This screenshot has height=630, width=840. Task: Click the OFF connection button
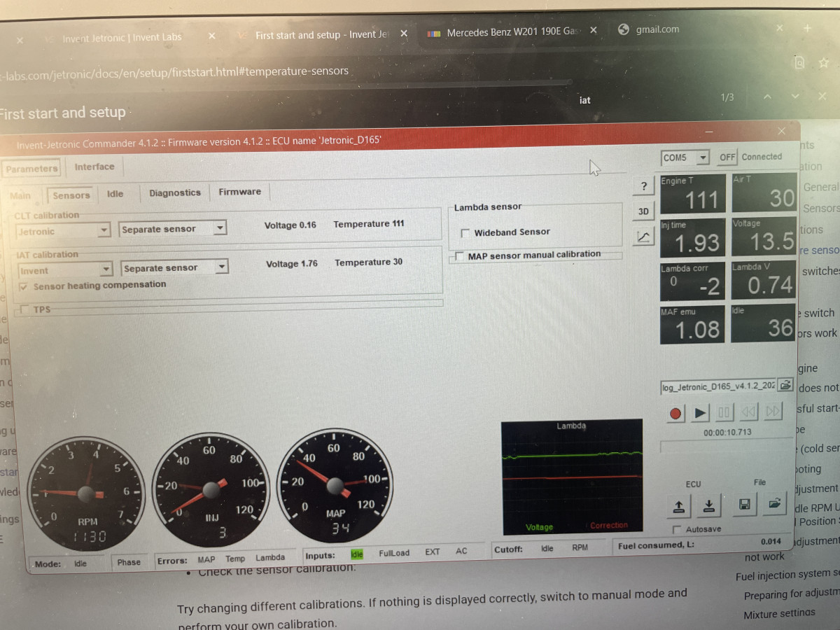(x=727, y=157)
